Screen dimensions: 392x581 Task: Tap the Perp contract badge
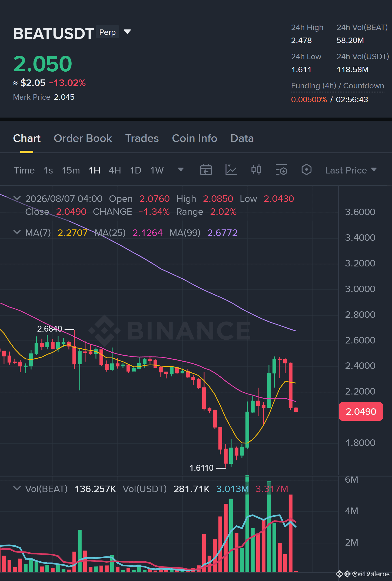107,32
